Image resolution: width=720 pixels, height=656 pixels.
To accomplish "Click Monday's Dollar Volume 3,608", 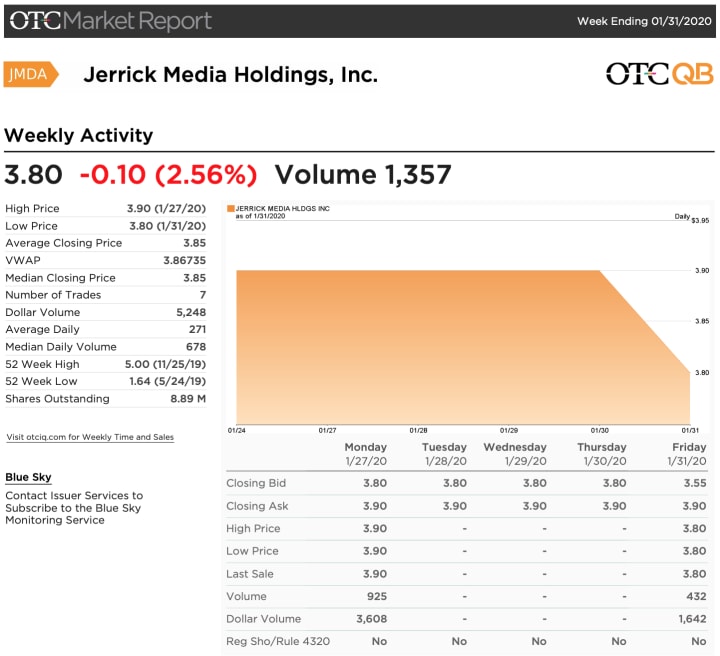I will [x=371, y=619].
